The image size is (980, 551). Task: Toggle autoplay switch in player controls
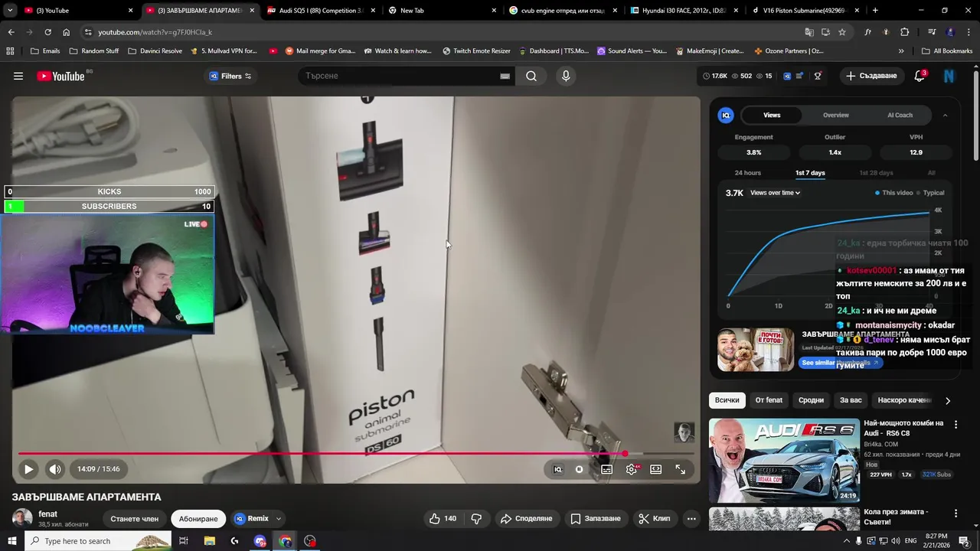(x=580, y=469)
